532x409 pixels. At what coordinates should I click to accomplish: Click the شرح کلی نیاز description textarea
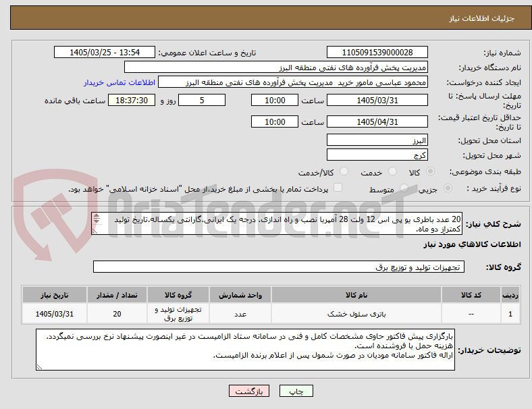[x=277, y=223]
